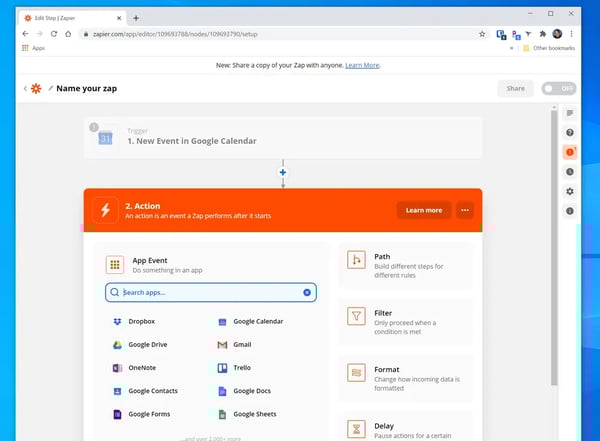Click the editor vertical scrollbar
The height and width of the screenshot is (441, 600).
tap(554, 248)
